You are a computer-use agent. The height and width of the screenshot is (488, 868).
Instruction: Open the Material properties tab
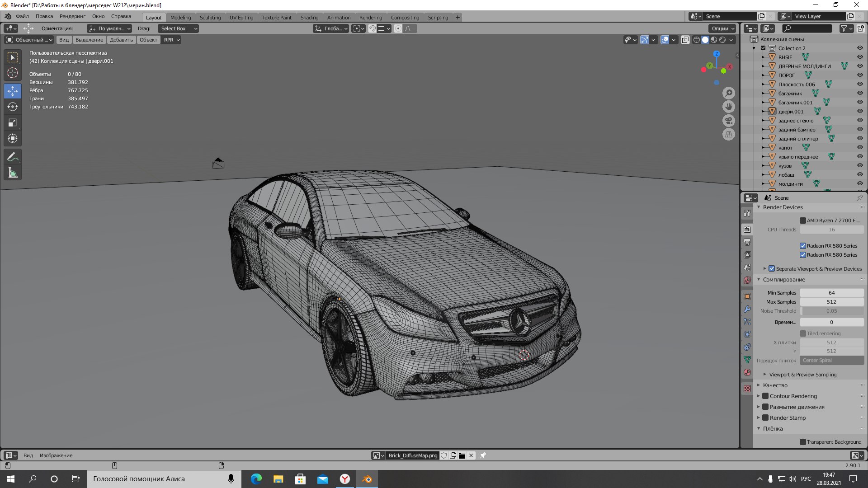pos(747,372)
